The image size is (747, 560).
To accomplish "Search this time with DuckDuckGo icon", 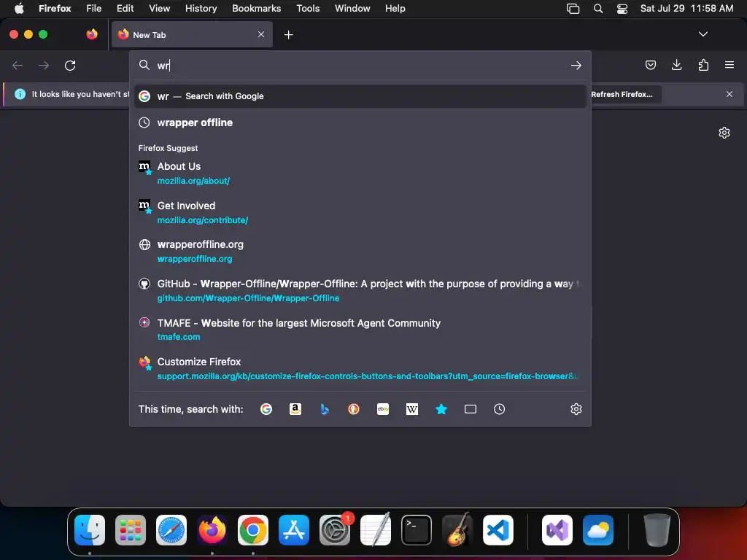I will click(x=354, y=409).
